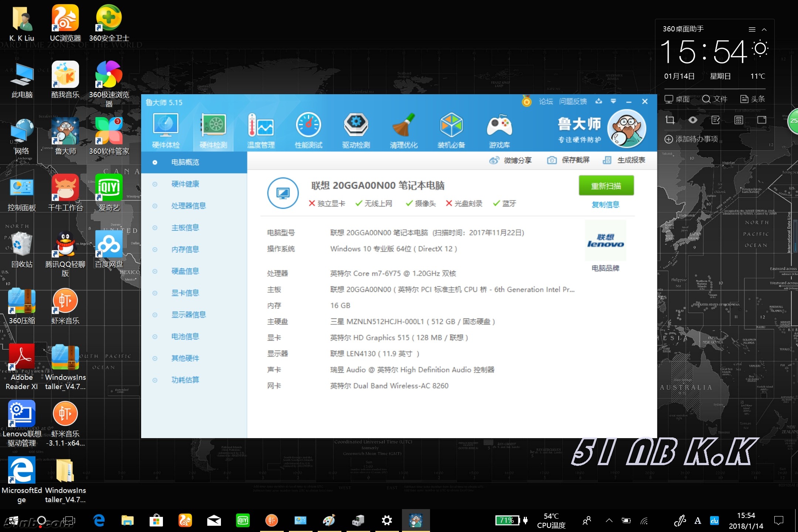Expand system tray hidden icons chevron
The width and height of the screenshot is (798, 532).
(x=609, y=521)
